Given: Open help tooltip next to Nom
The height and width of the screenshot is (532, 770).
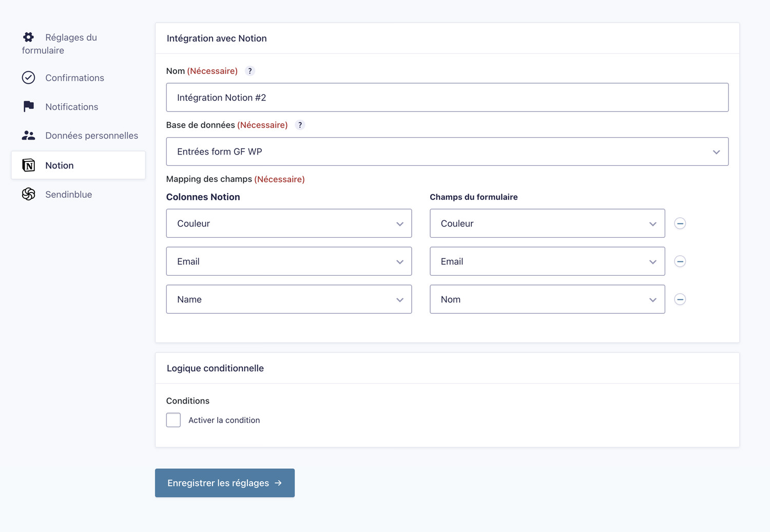Looking at the screenshot, I should coord(250,71).
